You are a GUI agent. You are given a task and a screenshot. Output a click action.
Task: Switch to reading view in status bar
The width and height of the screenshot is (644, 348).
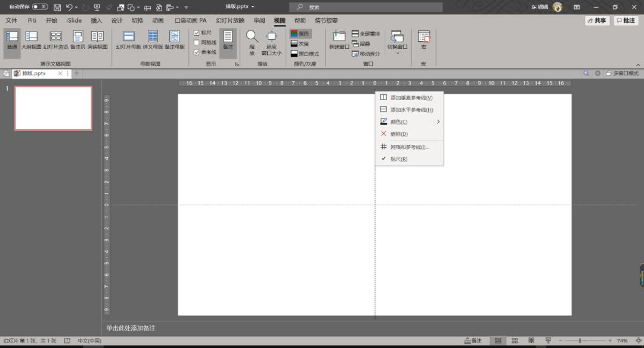[x=531, y=341]
